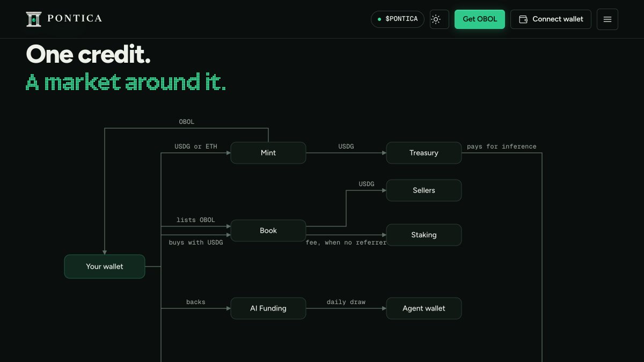Select the Treasury node
Viewport: 644px width, 362px height.
424,153
